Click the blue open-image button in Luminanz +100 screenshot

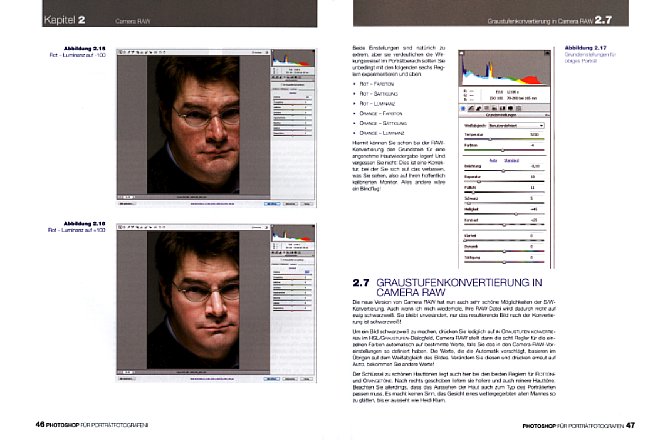click(272, 379)
